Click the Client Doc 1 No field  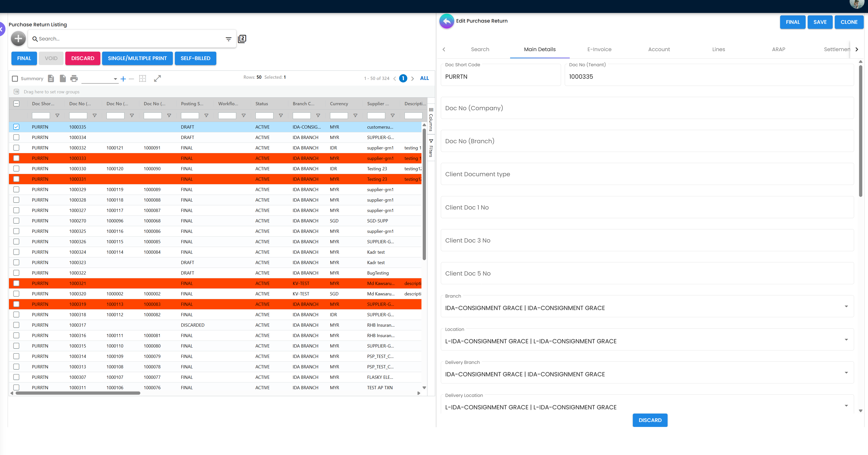[647, 207]
